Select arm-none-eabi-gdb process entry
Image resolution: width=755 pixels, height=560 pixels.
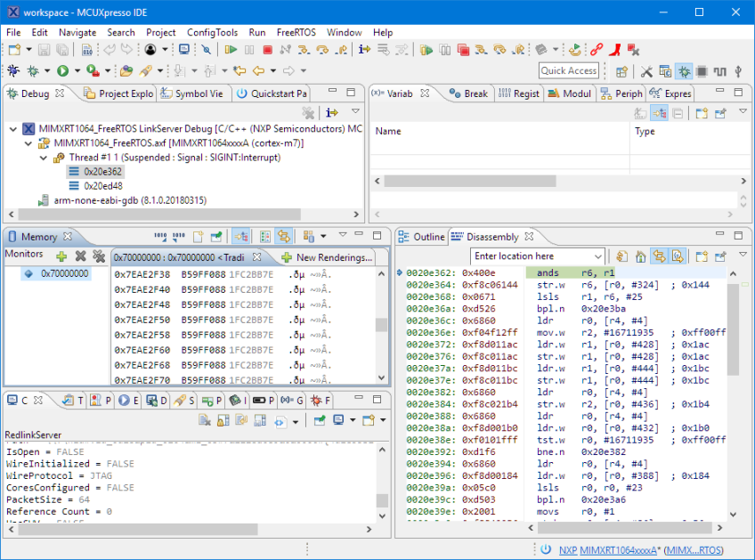123,200
